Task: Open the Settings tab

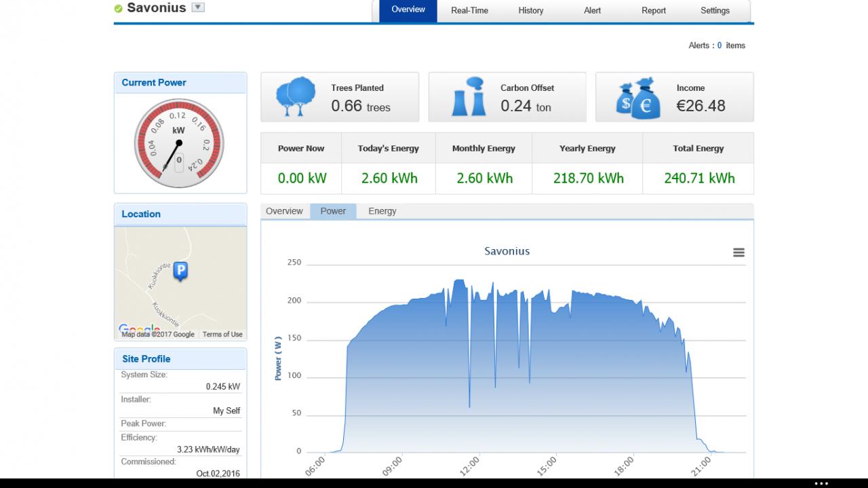Action: 715,11
